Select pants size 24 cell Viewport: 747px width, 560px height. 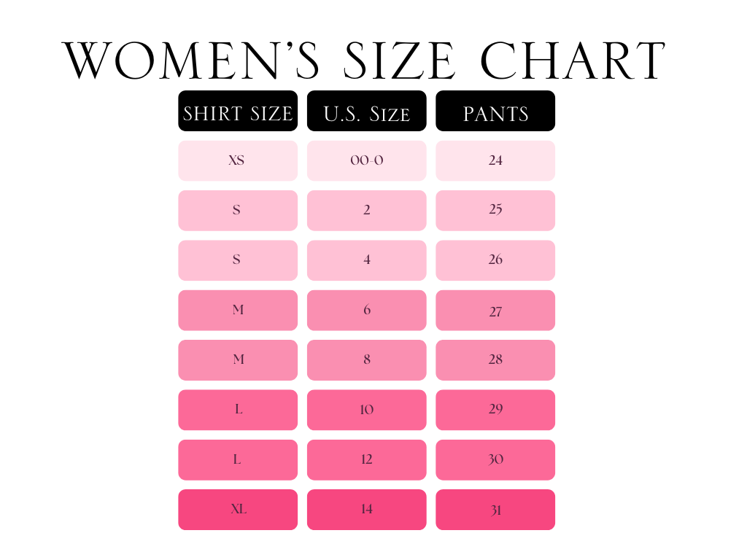(495, 160)
